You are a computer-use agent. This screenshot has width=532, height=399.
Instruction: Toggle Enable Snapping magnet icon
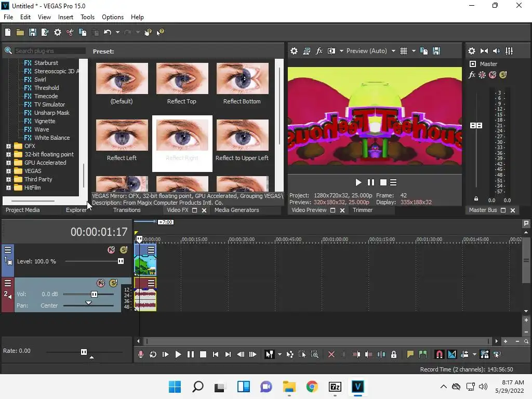(x=439, y=354)
